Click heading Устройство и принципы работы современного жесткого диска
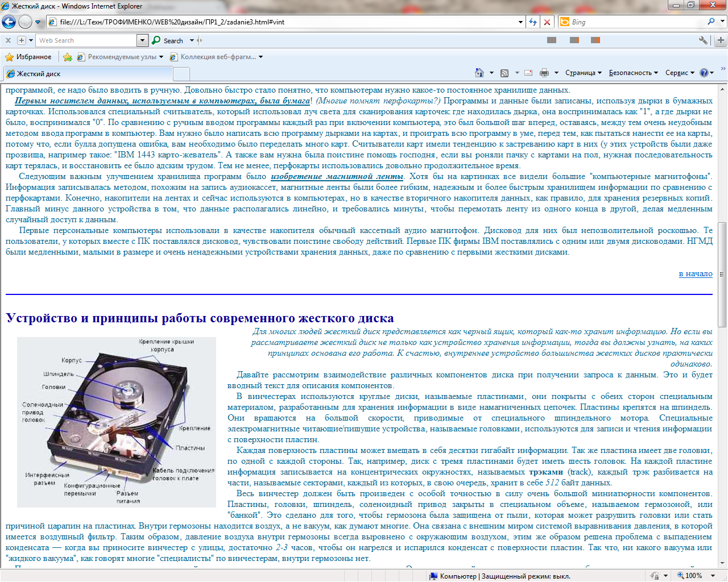Viewport: 728px width, 582px height. point(200,318)
